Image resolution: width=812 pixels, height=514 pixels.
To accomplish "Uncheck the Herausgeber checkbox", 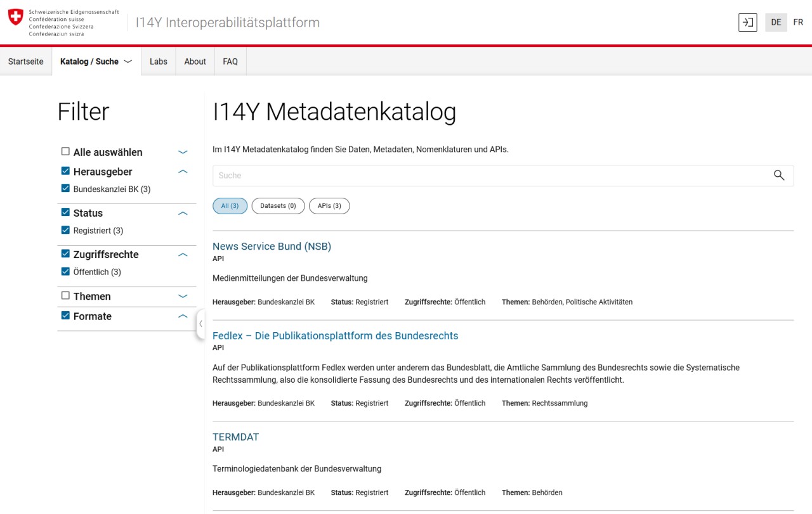I will pyautogui.click(x=65, y=171).
